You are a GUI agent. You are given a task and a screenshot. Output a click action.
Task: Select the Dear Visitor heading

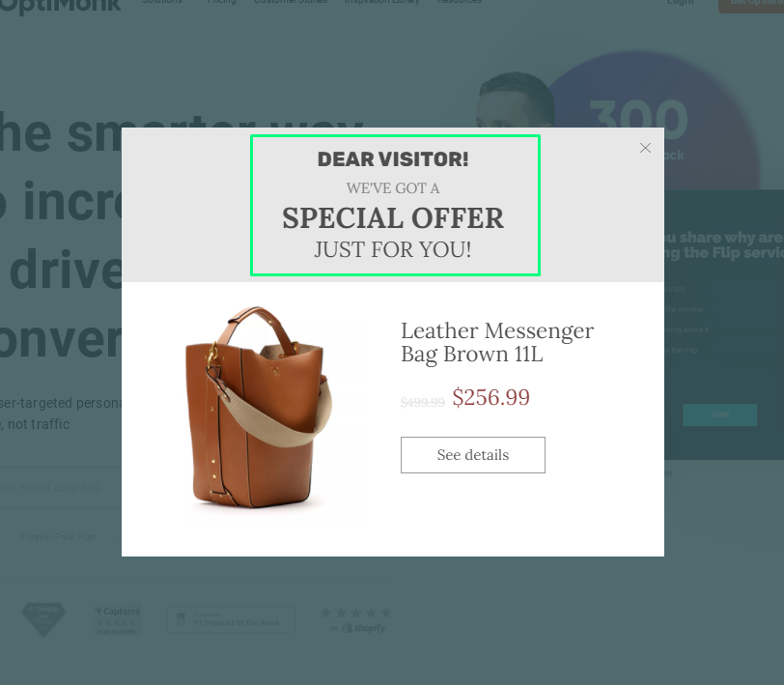pyautogui.click(x=393, y=159)
